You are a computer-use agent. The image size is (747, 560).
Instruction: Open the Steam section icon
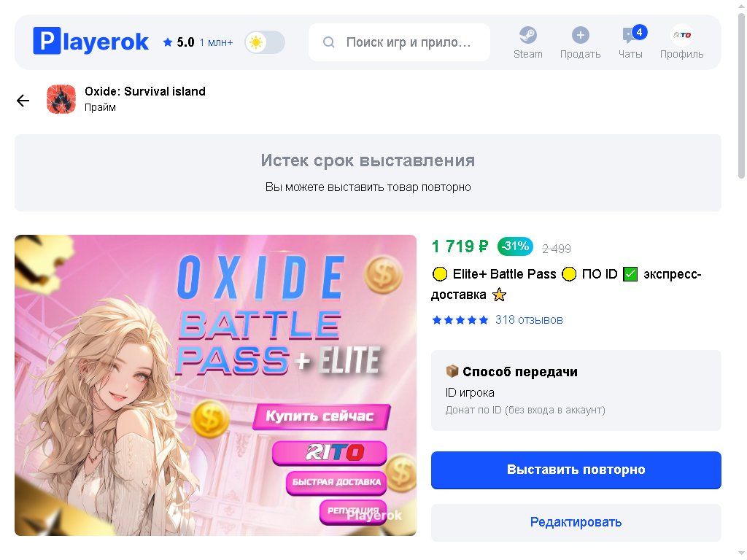click(528, 35)
